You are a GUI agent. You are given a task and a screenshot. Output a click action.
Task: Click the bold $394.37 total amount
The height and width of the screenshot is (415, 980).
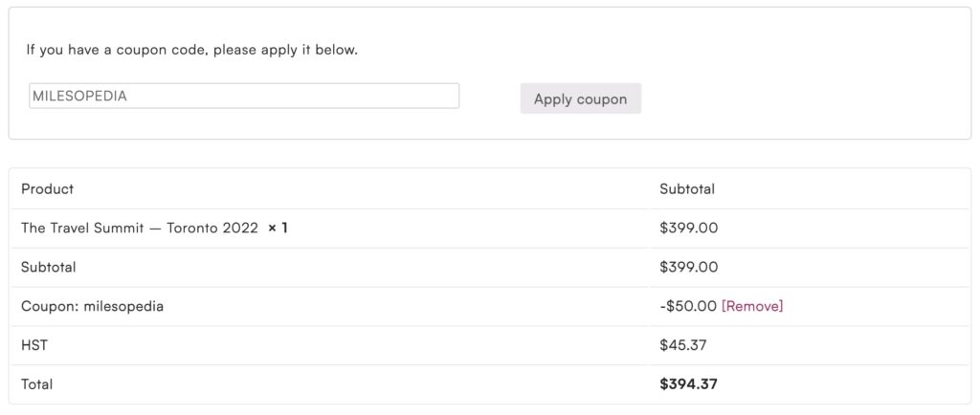688,384
